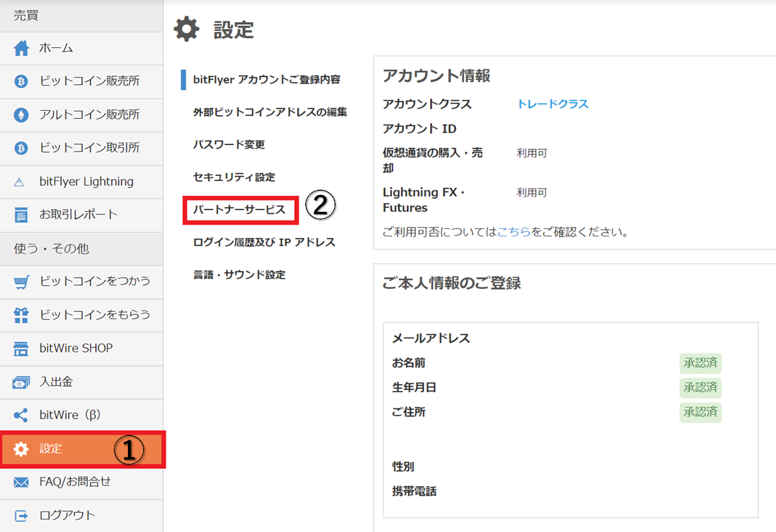Open bitWire SHOP in the sidebar
Screen dimensions: 776x532
point(81,349)
